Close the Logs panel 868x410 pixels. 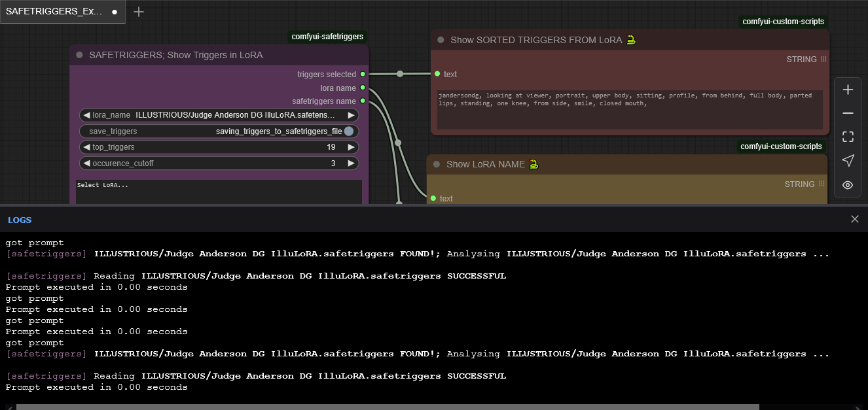[x=854, y=219]
